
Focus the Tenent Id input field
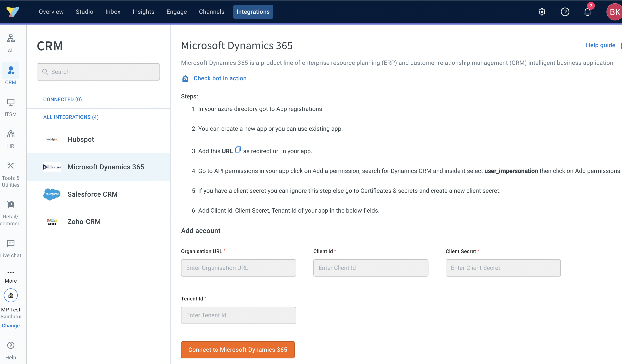(238, 315)
